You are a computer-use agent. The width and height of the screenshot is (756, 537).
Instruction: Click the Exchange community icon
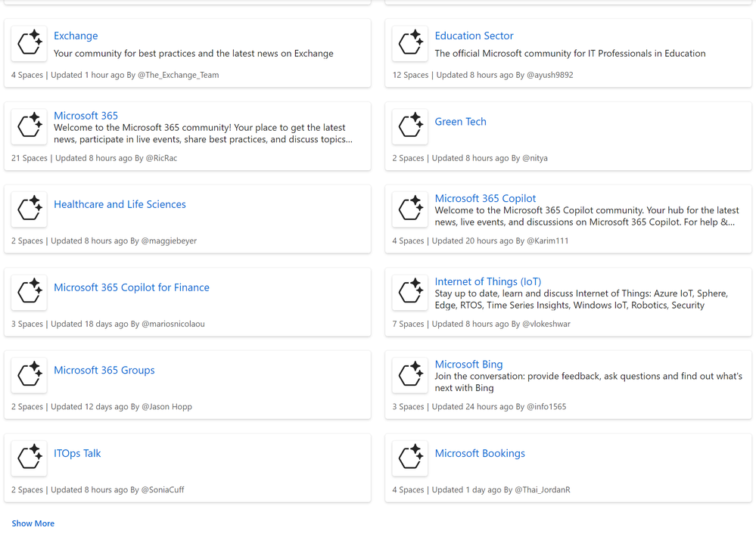pyautogui.click(x=30, y=43)
